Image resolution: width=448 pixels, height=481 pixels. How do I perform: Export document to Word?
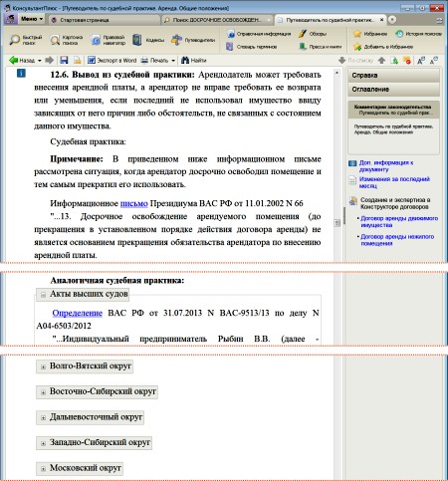112,60
